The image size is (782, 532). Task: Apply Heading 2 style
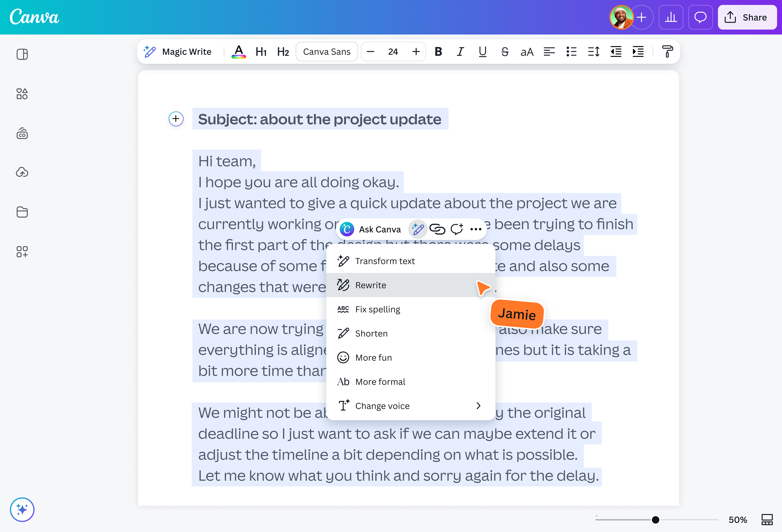tap(283, 52)
